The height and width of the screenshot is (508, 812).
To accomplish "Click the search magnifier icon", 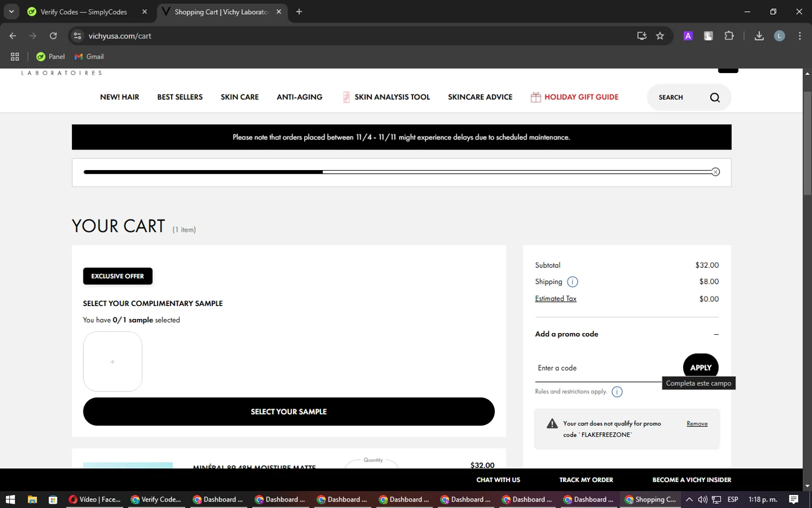I will (x=715, y=97).
